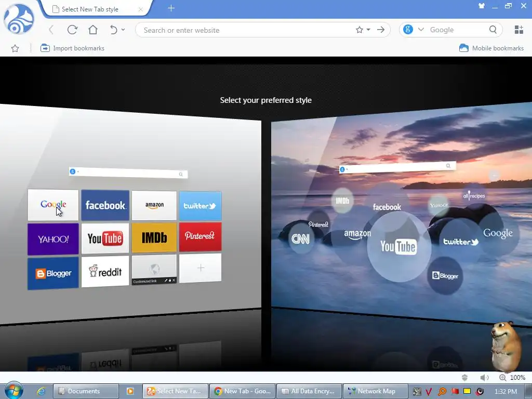
Task: Close the Select New Tab style tab
Action: click(x=140, y=9)
